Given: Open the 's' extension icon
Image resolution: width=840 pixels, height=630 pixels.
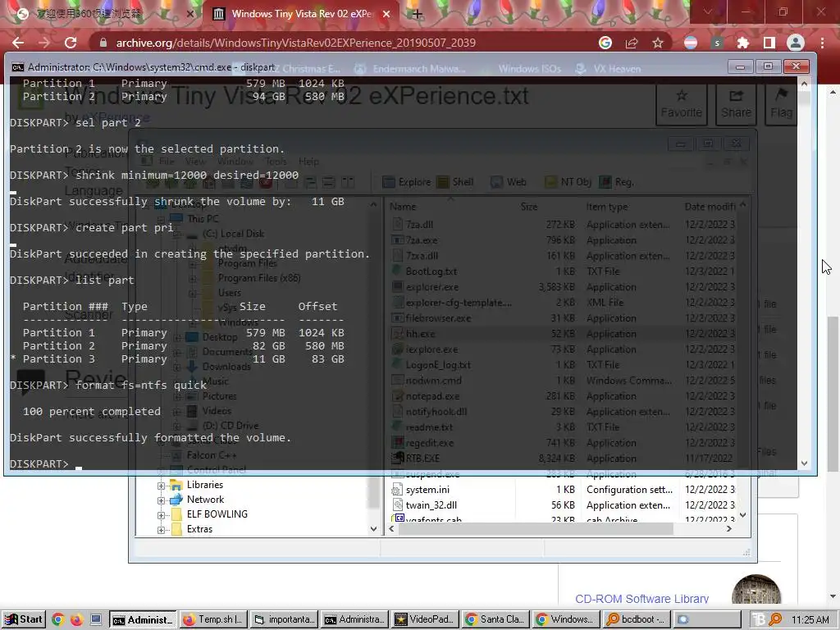Looking at the screenshot, I should tap(717, 43).
